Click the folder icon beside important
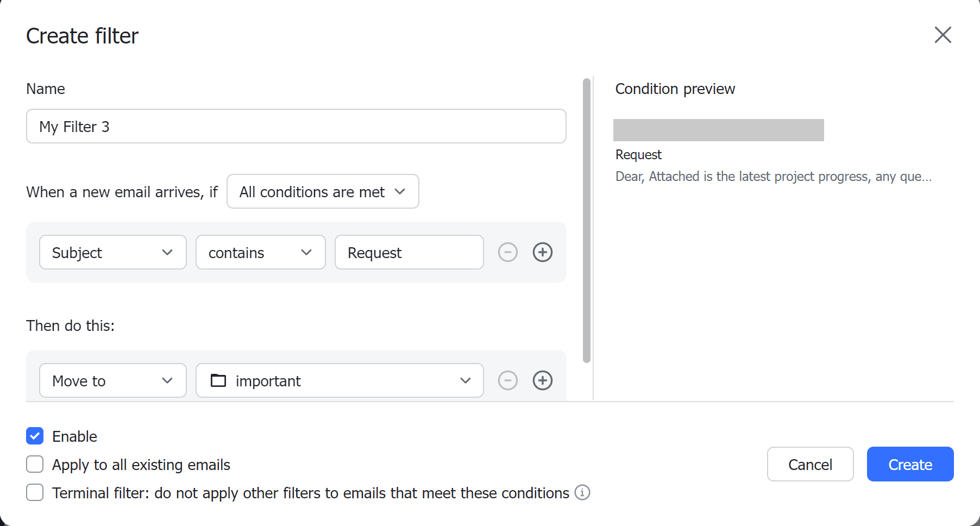The height and width of the screenshot is (526, 980). coord(218,380)
